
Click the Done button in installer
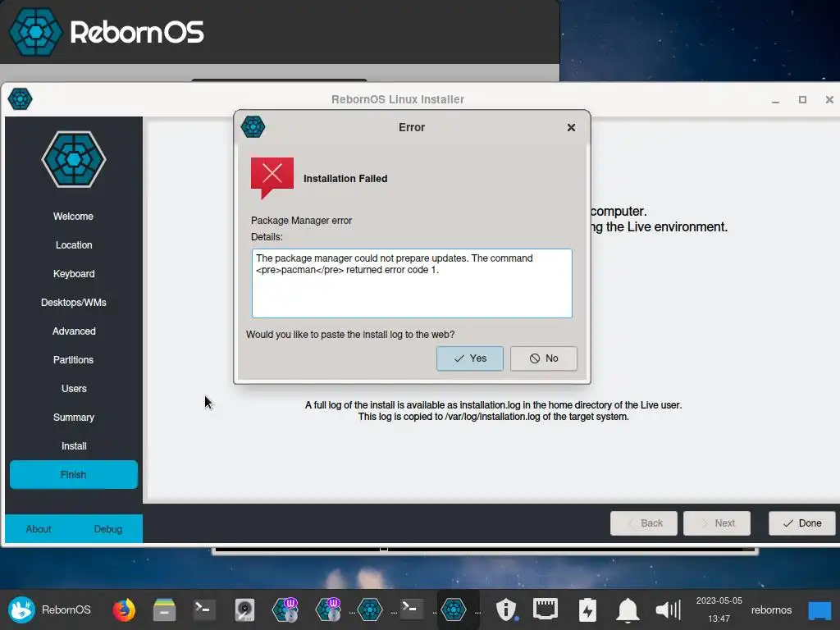tap(802, 523)
